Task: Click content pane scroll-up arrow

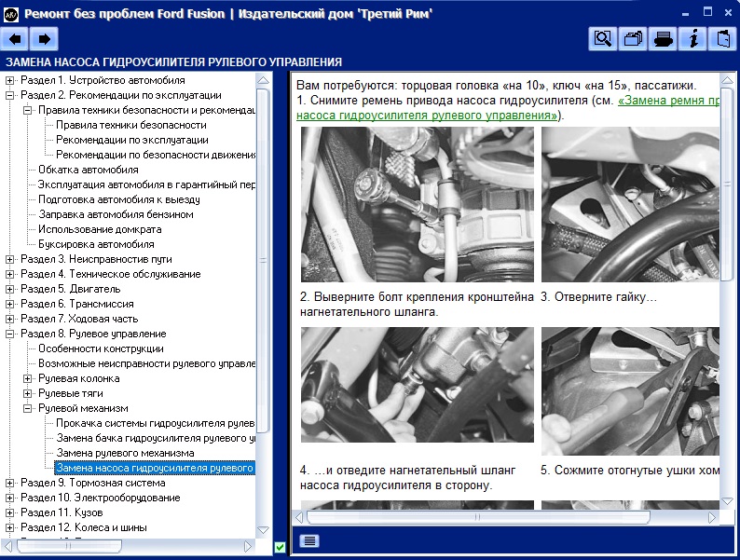Action: click(x=727, y=80)
